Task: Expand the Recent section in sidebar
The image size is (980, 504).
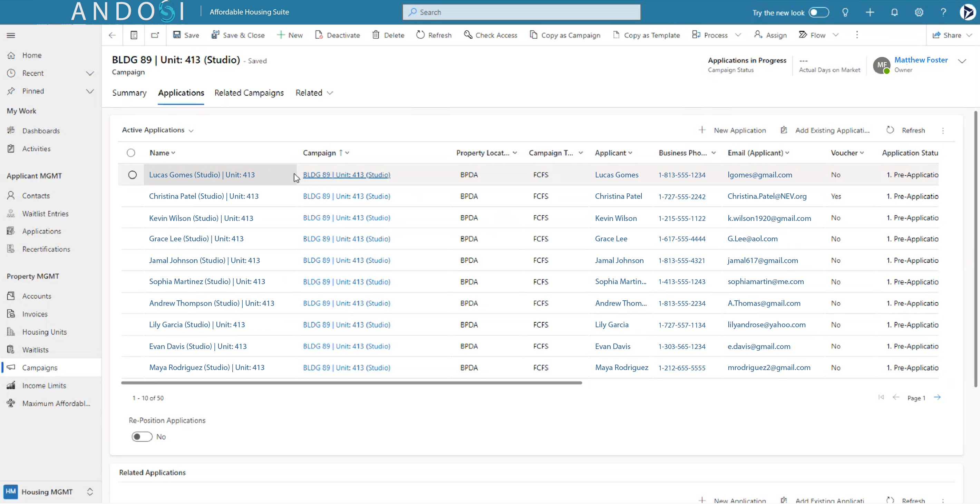Action: click(x=90, y=73)
